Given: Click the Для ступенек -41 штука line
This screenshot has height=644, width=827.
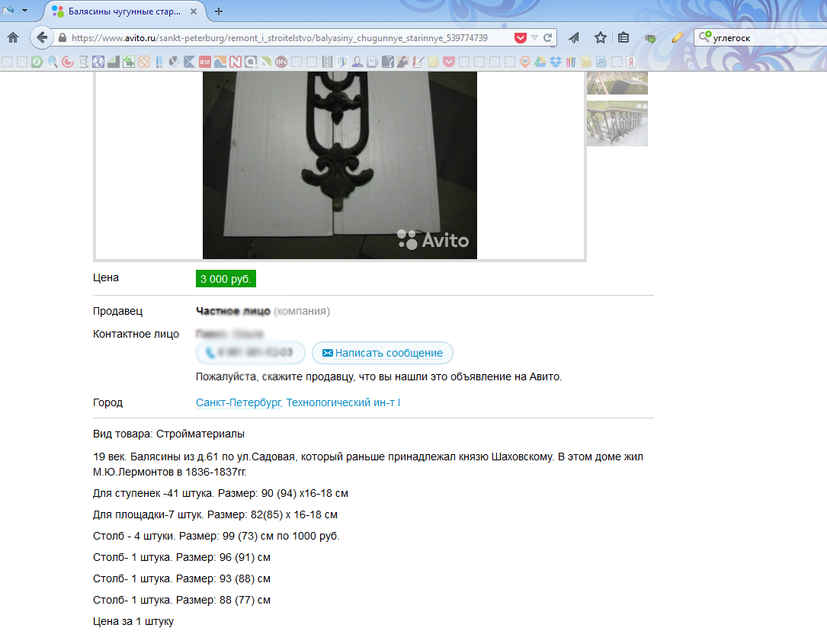Looking at the screenshot, I should (220, 494).
